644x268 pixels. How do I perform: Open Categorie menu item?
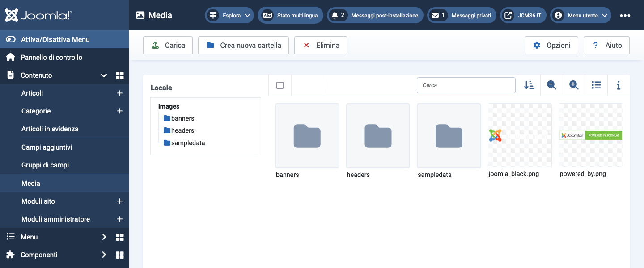tap(36, 111)
